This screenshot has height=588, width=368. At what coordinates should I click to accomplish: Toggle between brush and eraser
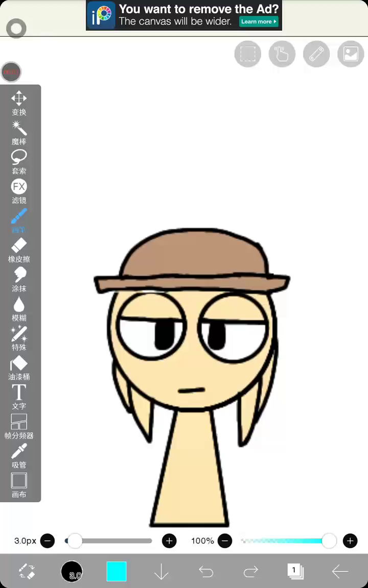(x=27, y=571)
